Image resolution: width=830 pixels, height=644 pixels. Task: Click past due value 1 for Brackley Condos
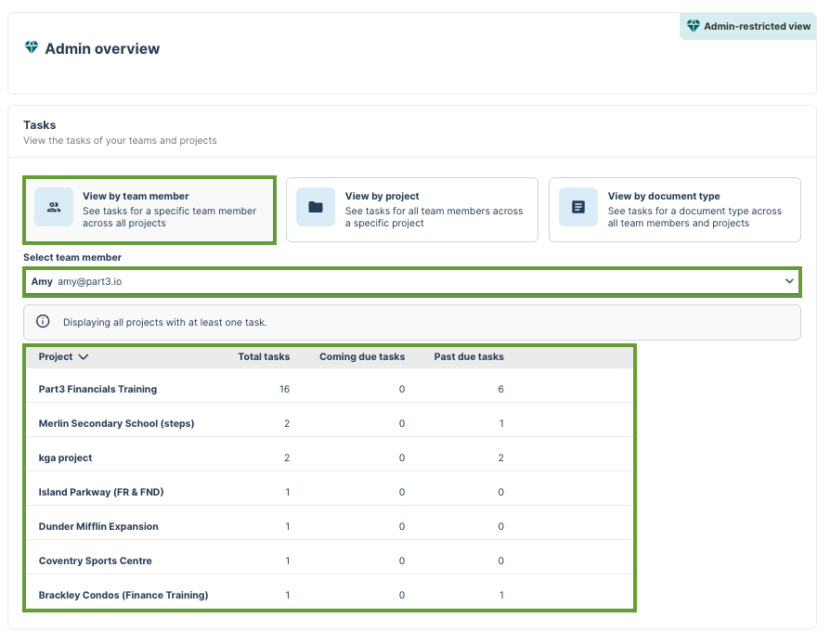(501, 596)
